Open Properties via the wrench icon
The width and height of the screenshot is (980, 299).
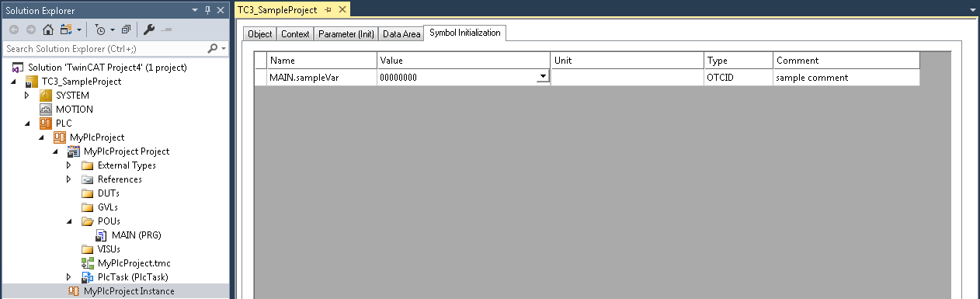click(x=150, y=30)
